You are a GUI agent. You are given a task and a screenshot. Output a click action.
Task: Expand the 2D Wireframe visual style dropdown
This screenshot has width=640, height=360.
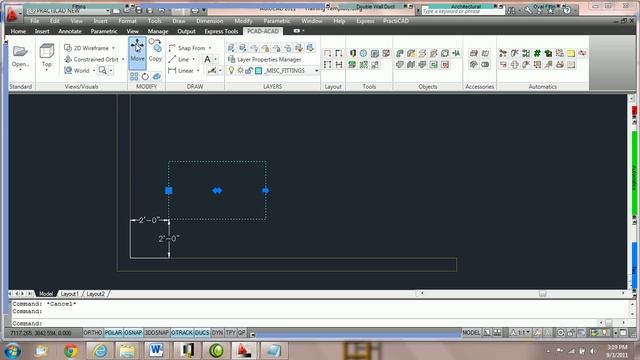click(113, 48)
